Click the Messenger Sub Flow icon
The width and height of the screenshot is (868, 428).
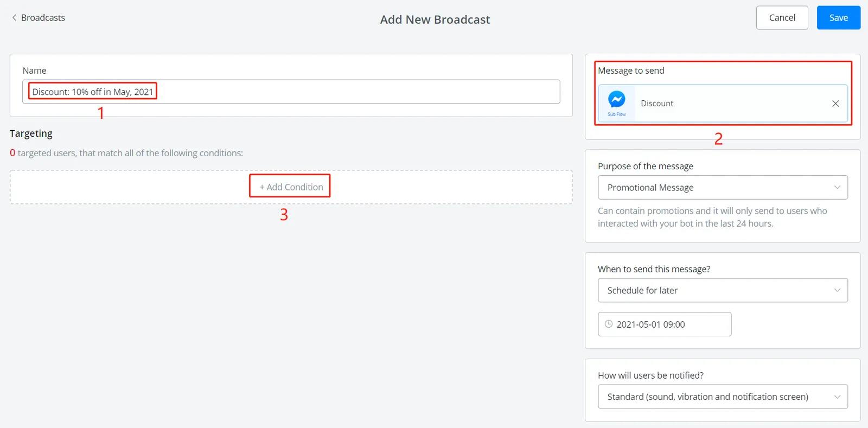click(x=616, y=103)
